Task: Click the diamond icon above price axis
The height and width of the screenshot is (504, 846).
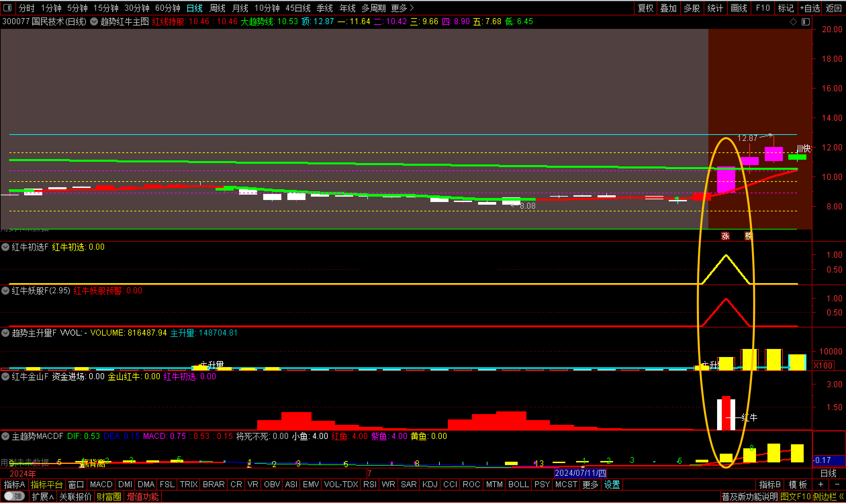Action: click(x=793, y=22)
